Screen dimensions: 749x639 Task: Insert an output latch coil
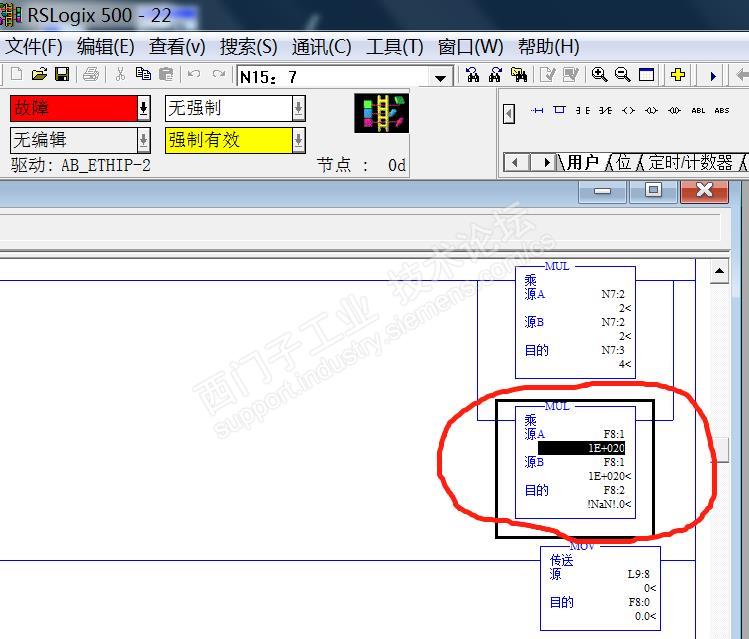tap(651, 110)
